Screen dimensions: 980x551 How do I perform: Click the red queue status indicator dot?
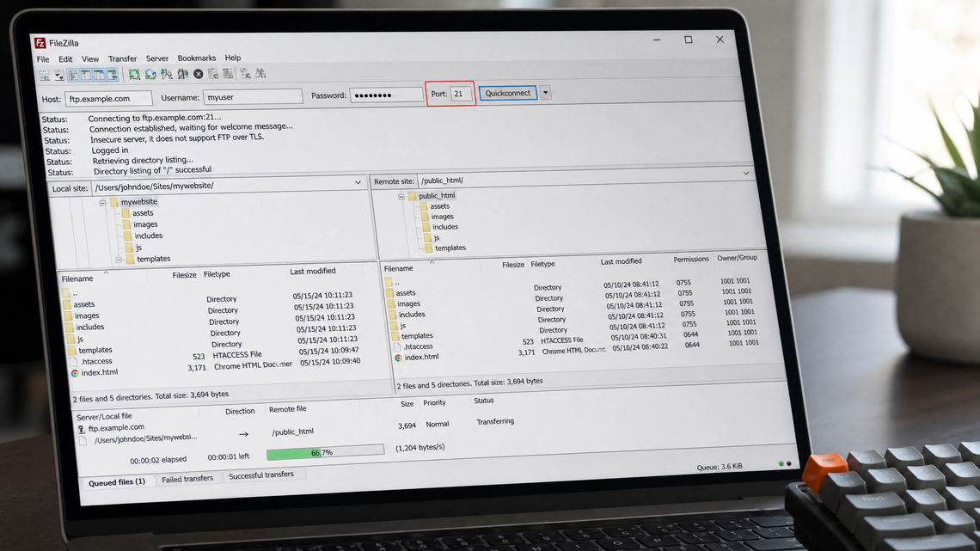point(789,463)
